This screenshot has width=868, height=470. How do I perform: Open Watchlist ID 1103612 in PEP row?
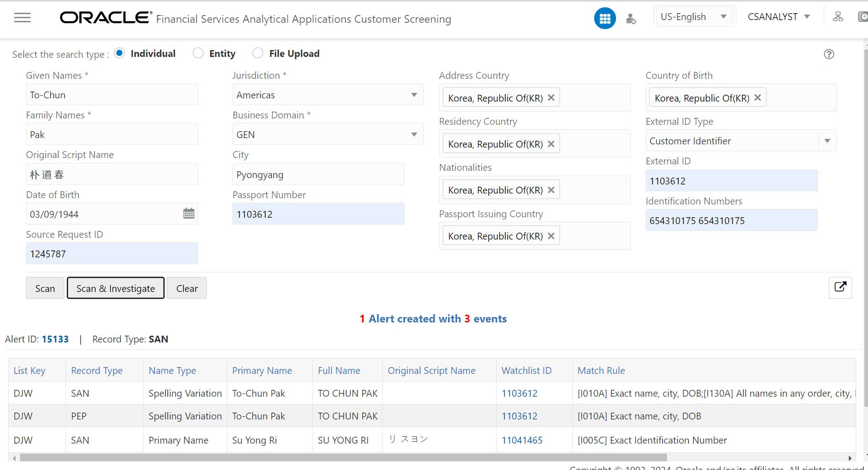pos(519,416)
